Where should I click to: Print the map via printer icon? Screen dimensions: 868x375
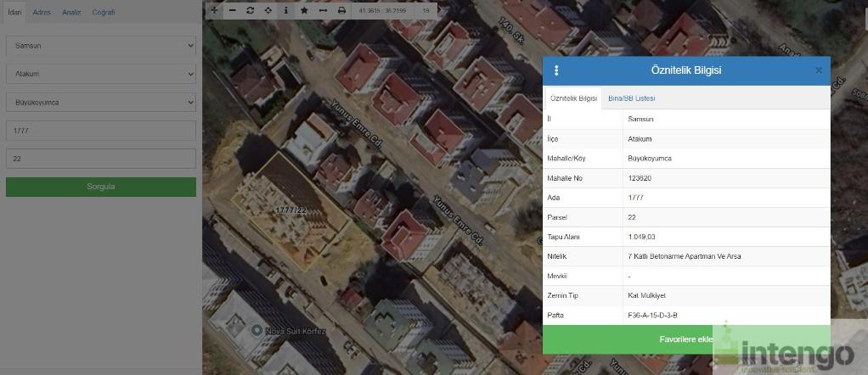tap(341, 10)
